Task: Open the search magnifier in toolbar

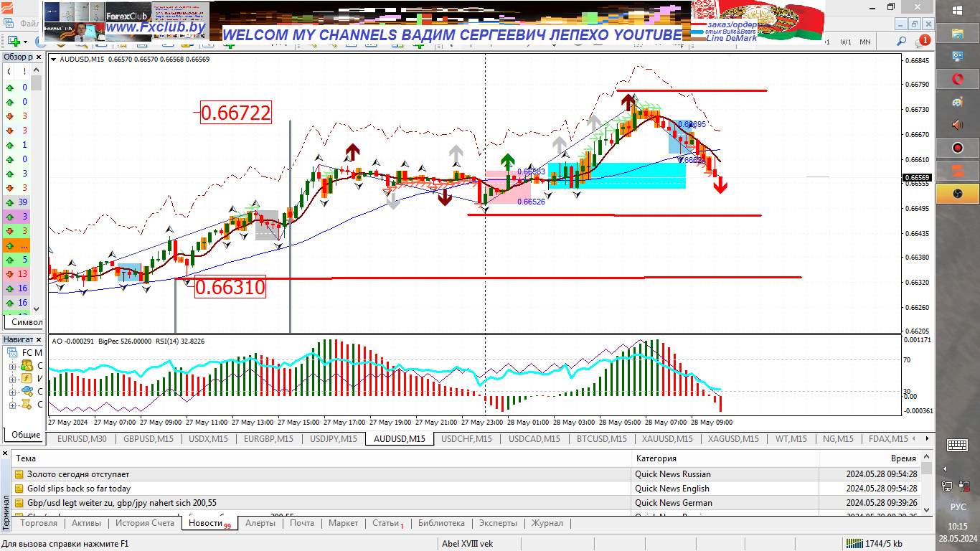Action: pos(902,42)
